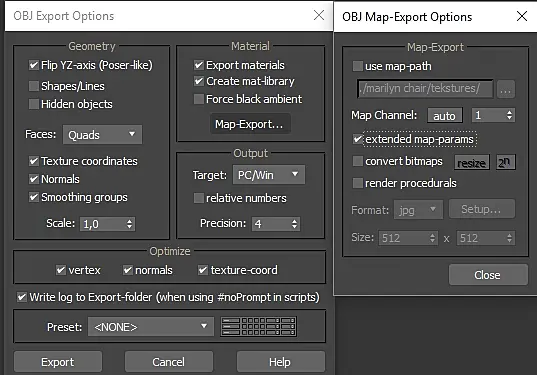Open the preset manager grid icon
Viewport: 537px width, 375px height.
pos(259,326)
